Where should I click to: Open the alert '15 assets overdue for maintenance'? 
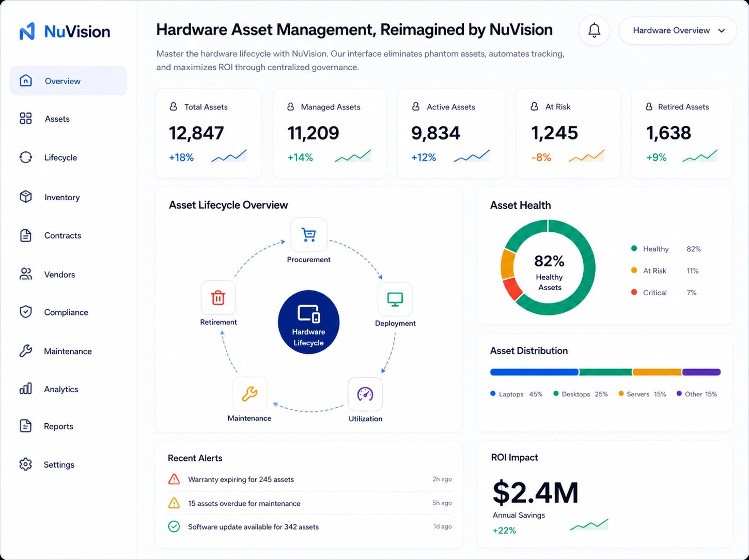[x=310, y=503]
